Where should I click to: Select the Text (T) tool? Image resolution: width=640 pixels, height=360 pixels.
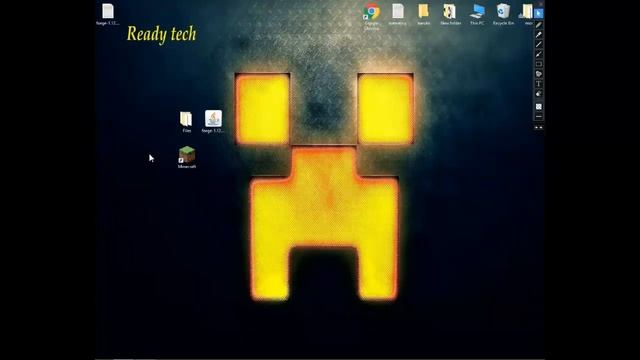[x=539, y=84]
